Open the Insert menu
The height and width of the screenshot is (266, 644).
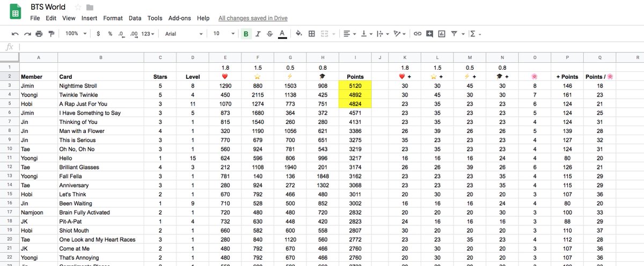point(89,18)
